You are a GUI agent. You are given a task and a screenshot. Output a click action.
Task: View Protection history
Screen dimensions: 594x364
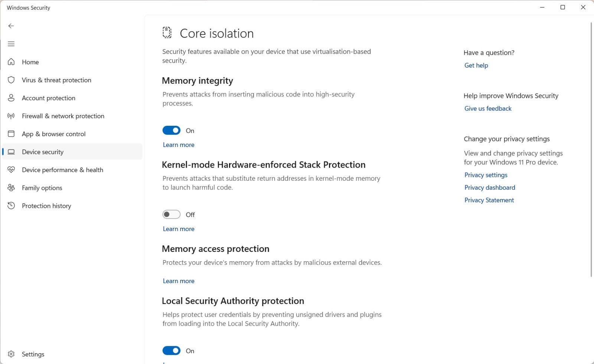tap(46, 206)
